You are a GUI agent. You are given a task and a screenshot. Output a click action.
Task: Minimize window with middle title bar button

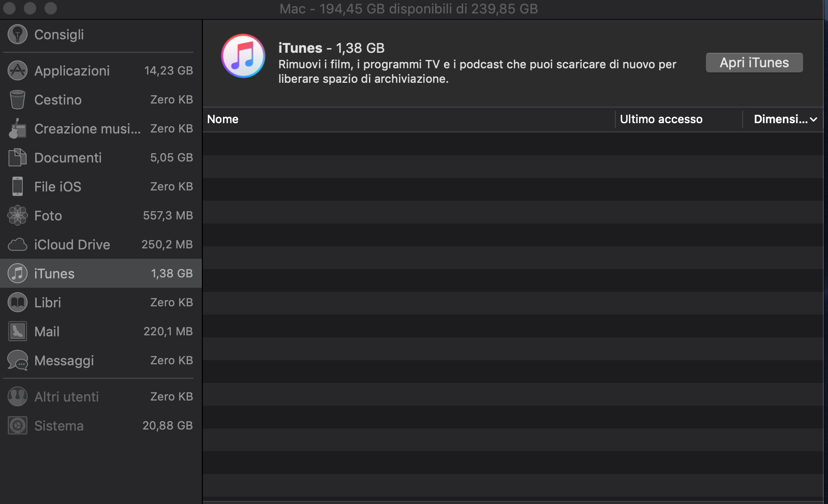(x=30, y=8)
